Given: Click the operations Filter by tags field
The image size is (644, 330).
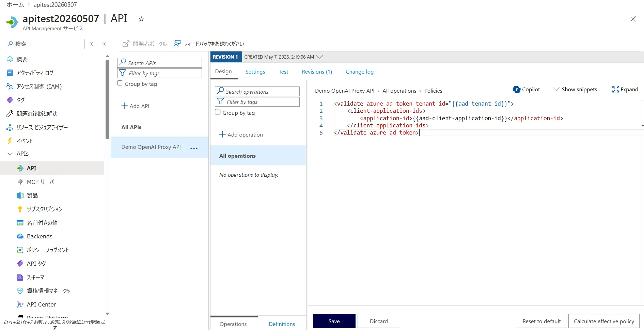Looking at the screenshot, I should (x=257, y=102).
